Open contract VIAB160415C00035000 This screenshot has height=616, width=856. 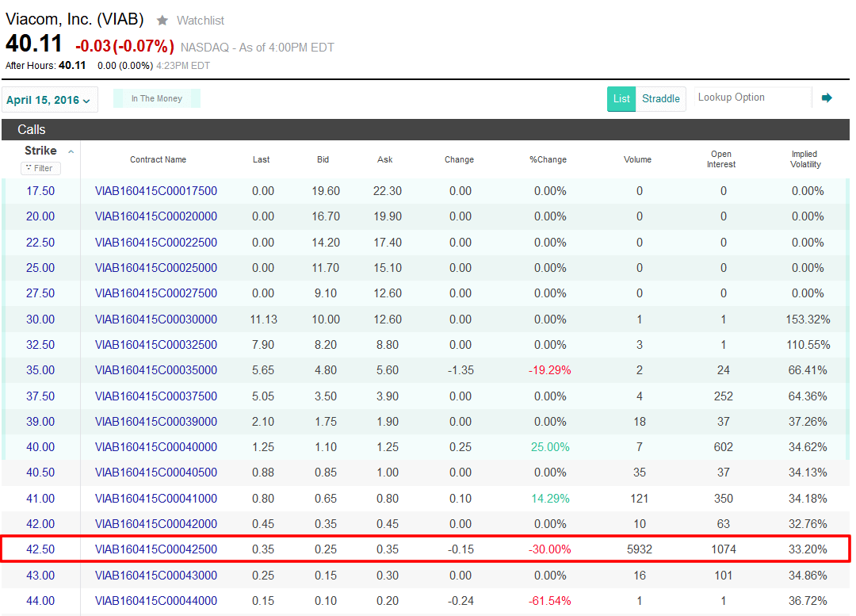(x=156, y=370)
